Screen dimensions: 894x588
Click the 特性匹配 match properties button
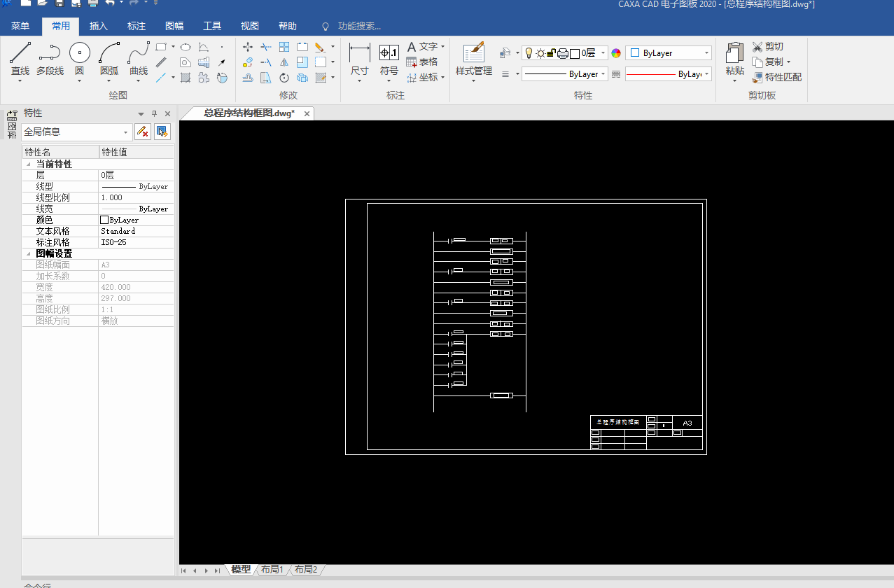[x=777, y=77]
